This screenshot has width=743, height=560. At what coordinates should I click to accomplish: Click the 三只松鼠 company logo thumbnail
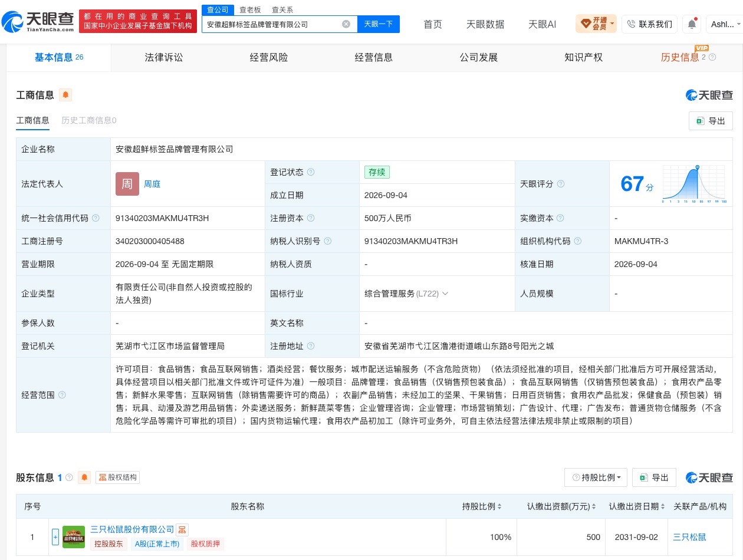coord(74,537)
